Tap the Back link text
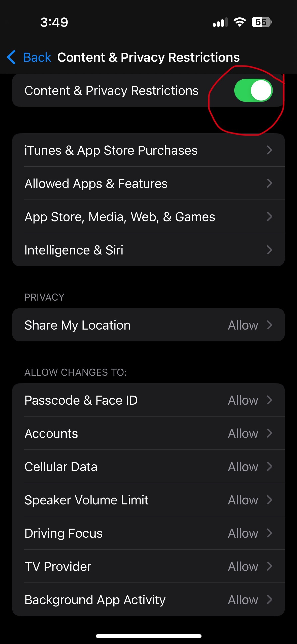Screen dimensions: 297x644 37,57
